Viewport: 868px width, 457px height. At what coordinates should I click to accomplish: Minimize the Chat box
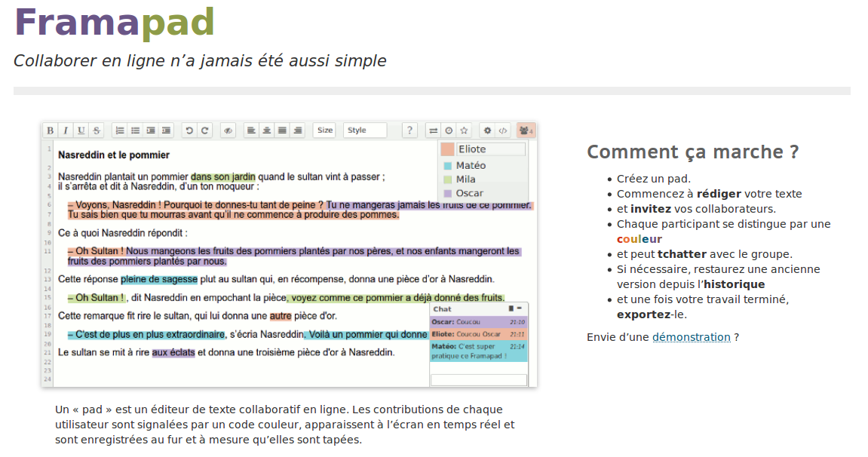(x=520, y=308)
